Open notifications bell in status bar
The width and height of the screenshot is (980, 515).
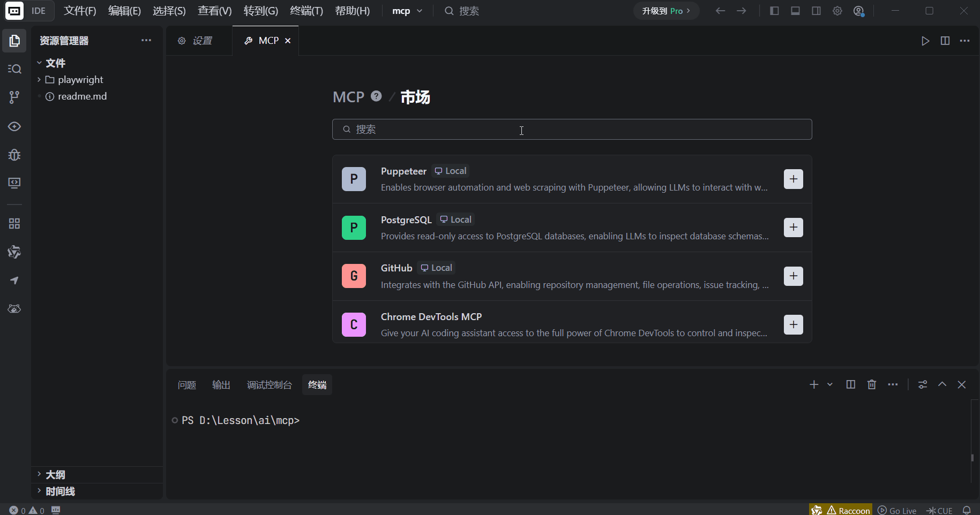pyautogui.click(x=967, y=511)
